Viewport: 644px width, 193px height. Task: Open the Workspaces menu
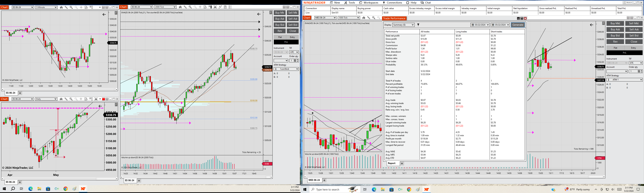pos(369,3)
